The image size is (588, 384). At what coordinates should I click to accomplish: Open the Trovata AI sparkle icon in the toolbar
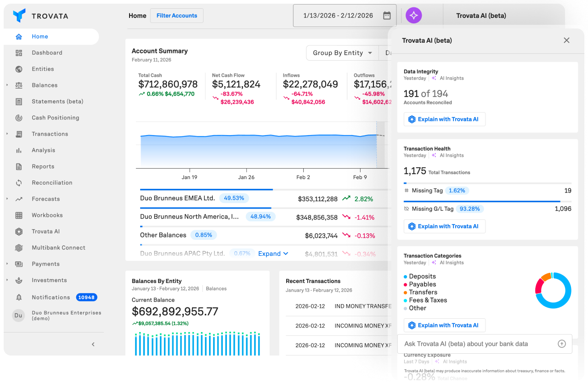413,15
